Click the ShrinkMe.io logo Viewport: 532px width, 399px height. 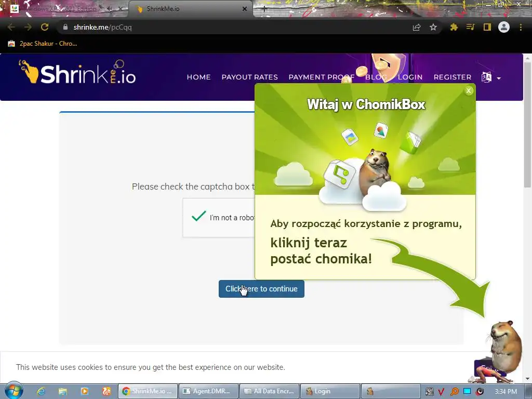pyautogui.click(x=77, y=72)
